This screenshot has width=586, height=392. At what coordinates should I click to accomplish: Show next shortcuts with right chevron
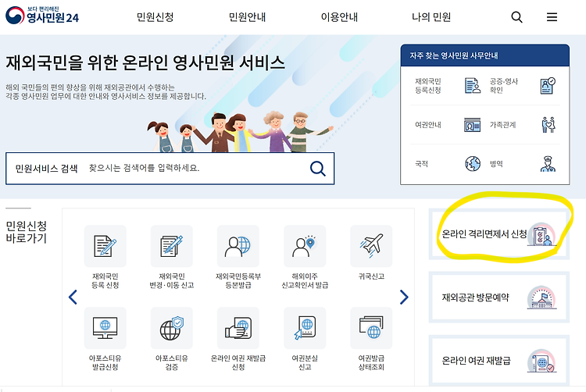(404, 298)
